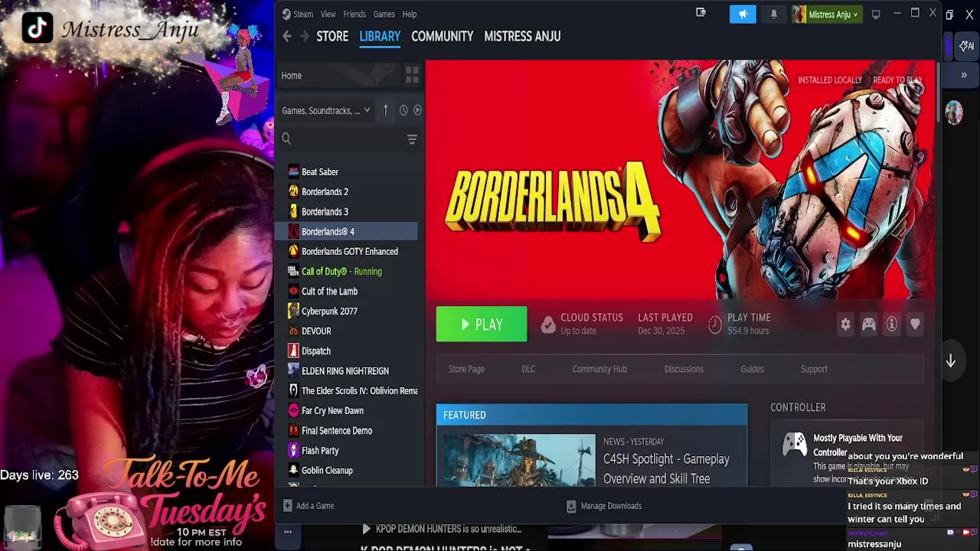Click restore window icon of background window
Screen dimensions: 980x551
[949, 15]
